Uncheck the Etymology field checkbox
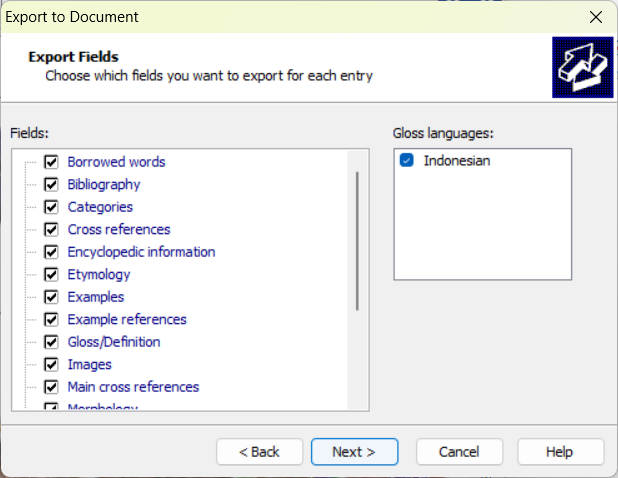 point(52,274)
